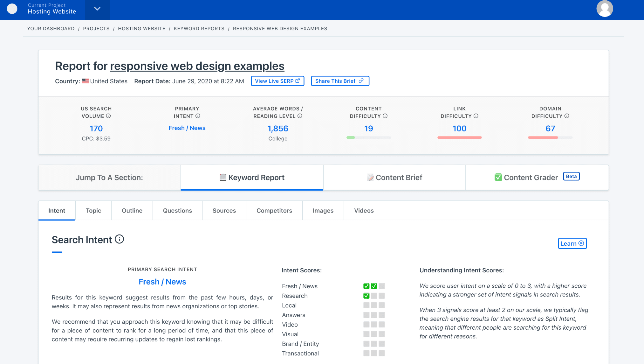Click first score box in Local row

point(366,305)
